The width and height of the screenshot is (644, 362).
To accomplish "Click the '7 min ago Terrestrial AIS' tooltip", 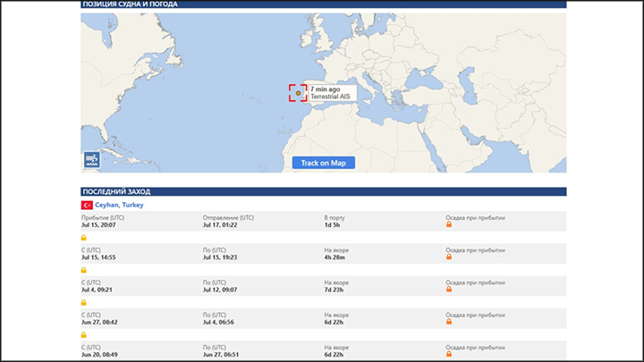I will tap(332, 93).
